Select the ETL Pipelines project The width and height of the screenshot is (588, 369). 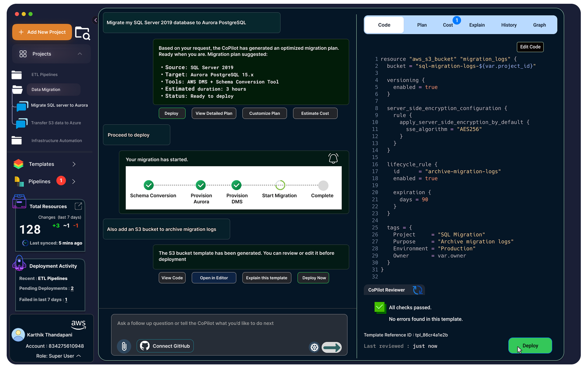point(45,74)
